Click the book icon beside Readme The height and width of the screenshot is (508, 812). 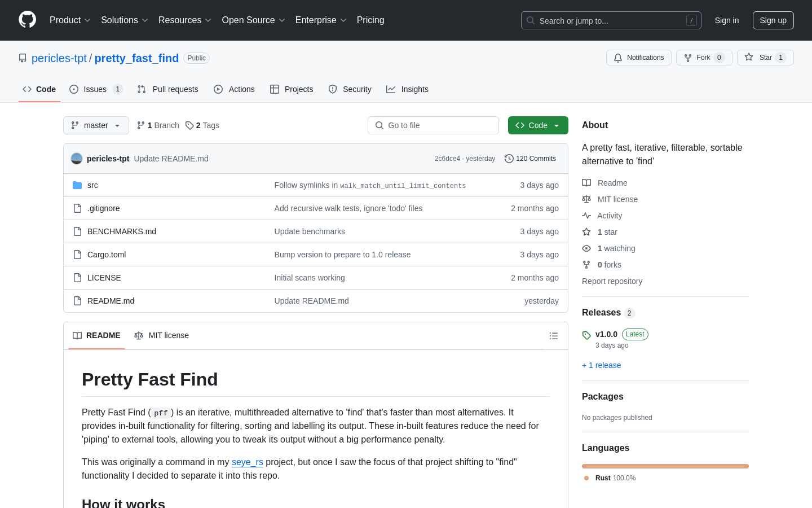pyautogui.click(x=586, y=183)
